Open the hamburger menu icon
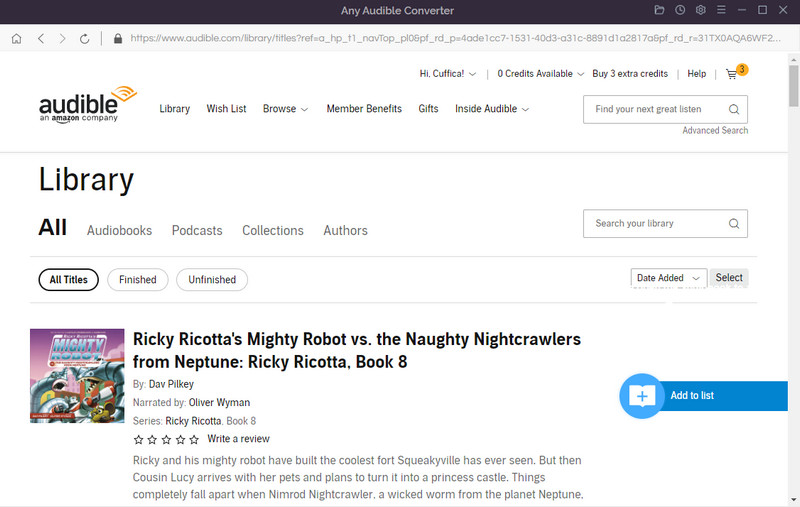 [721, 10]
